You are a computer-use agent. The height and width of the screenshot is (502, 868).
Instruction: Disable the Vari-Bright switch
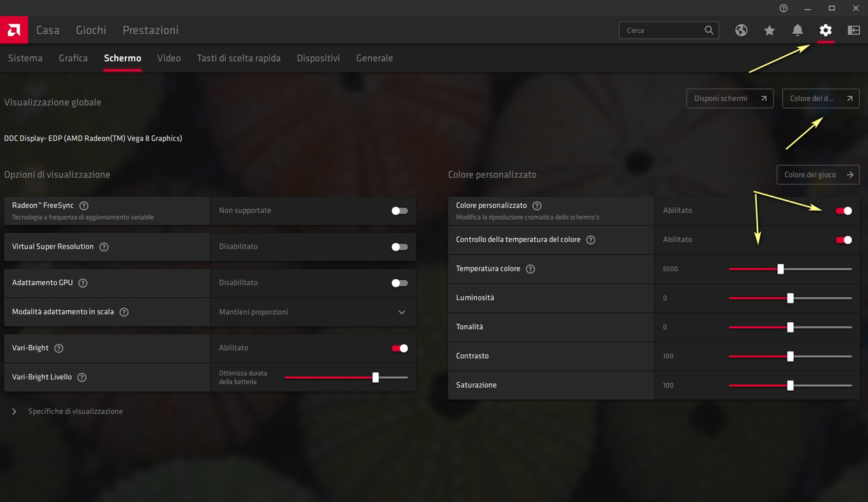399,348
